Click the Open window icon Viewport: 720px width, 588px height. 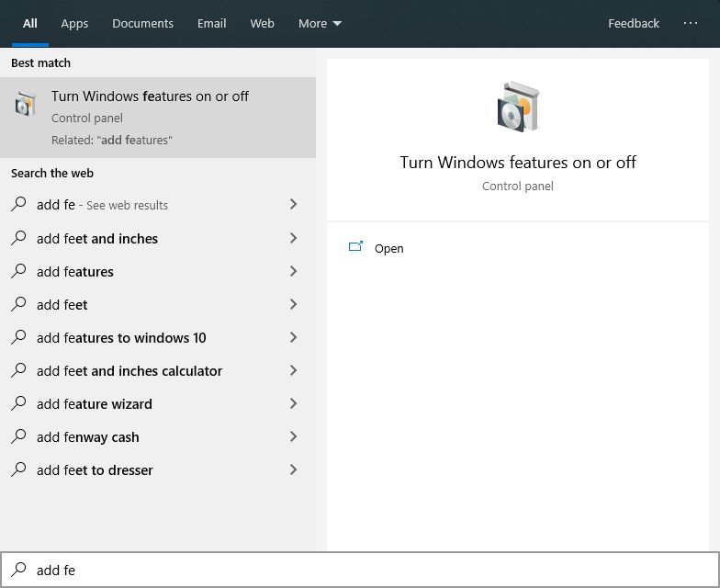(x=355, y=247)
